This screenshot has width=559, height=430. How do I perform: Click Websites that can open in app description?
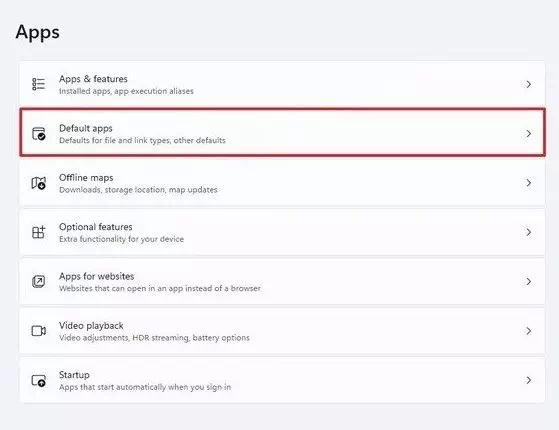(160, 288)
